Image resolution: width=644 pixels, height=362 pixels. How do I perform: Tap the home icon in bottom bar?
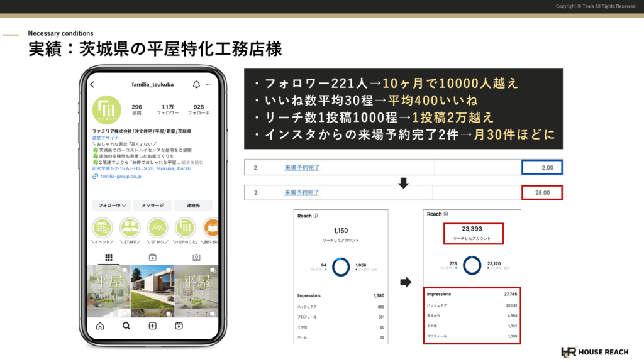coord(100,326)
